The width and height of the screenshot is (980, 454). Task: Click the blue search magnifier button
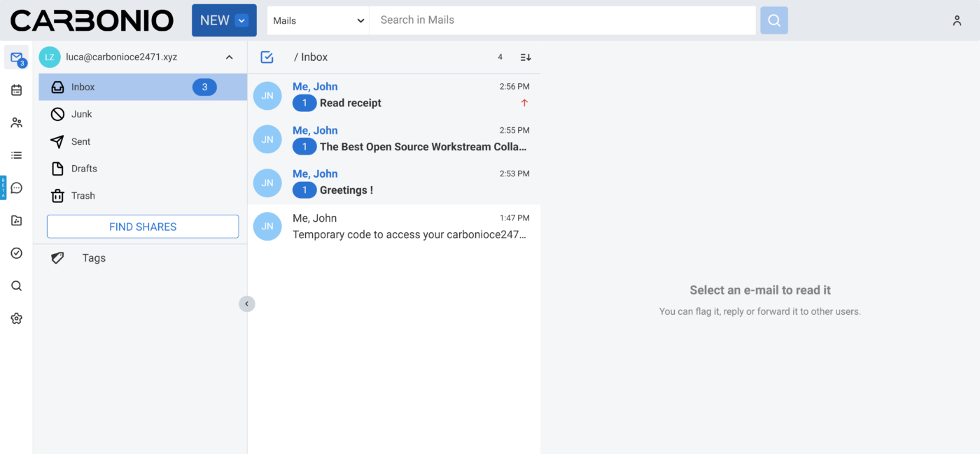tap(773, 21)
